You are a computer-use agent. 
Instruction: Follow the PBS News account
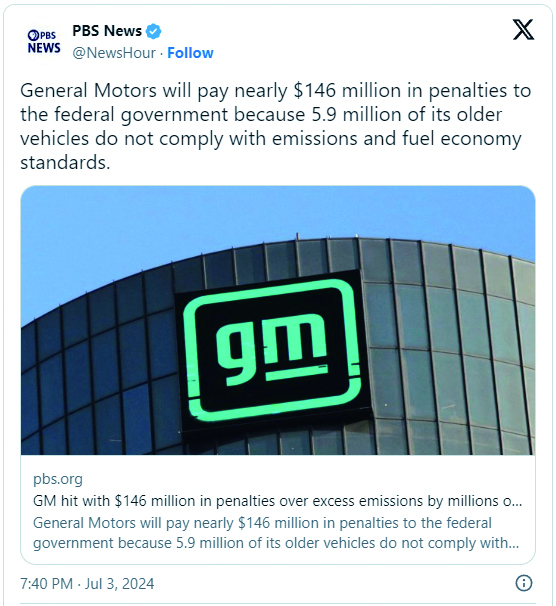190,53
